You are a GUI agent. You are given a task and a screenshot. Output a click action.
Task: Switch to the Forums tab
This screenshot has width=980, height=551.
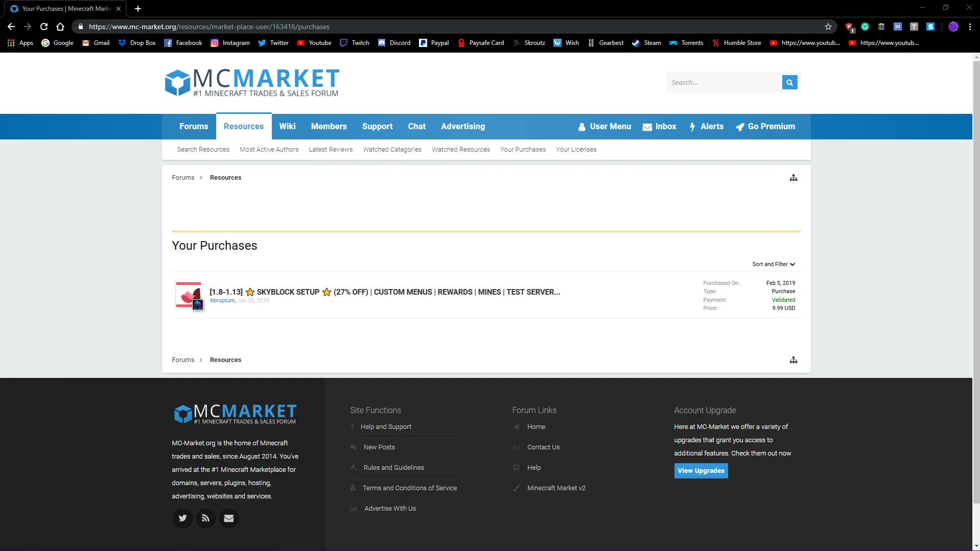194,127
